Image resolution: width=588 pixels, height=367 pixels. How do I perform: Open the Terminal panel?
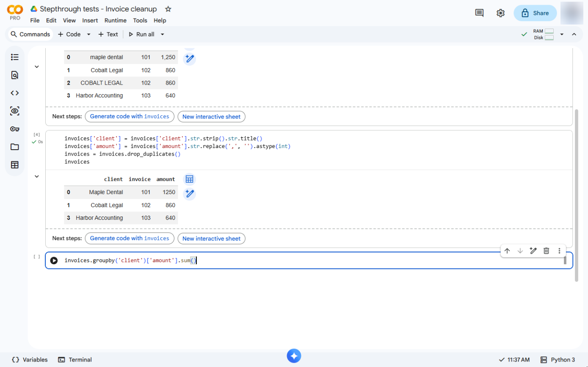coord(75,360)
